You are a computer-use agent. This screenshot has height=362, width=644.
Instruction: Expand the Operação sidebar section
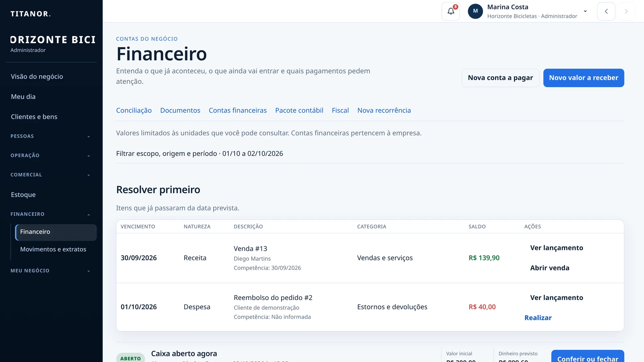(x=51, y=156)
